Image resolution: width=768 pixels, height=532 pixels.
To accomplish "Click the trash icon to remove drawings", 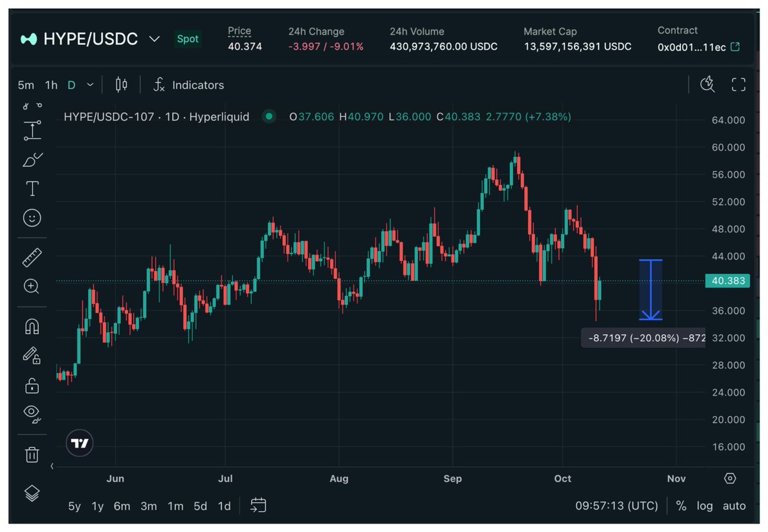I will [32, 455].
